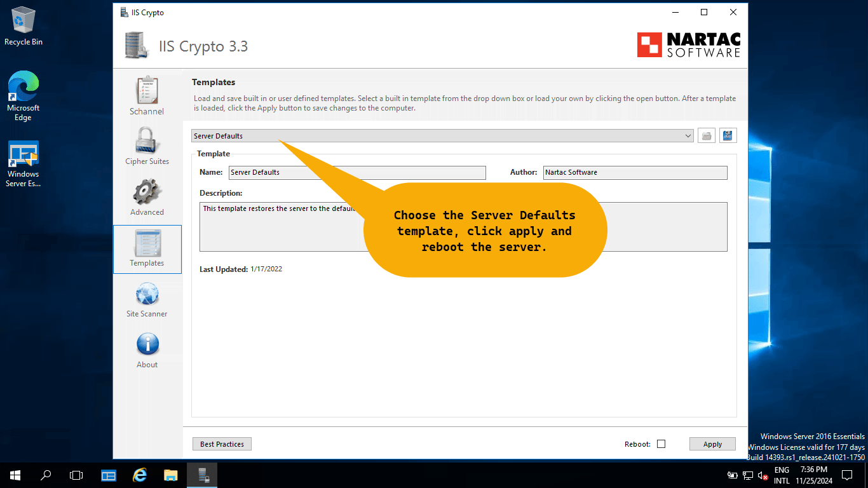The height and width of the screenshot is (488, 868).
Task: Click the taskbar search icon
Action: [x=46, y=475]
